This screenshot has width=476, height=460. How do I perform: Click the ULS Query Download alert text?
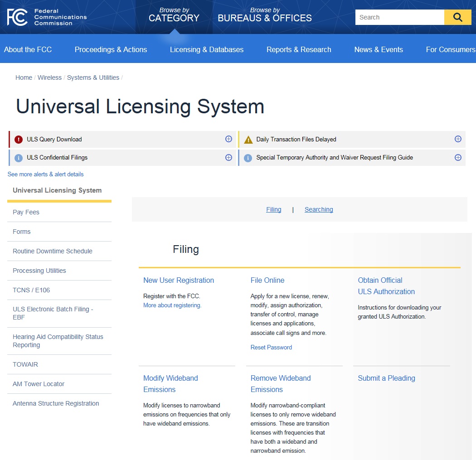[54, 139]
